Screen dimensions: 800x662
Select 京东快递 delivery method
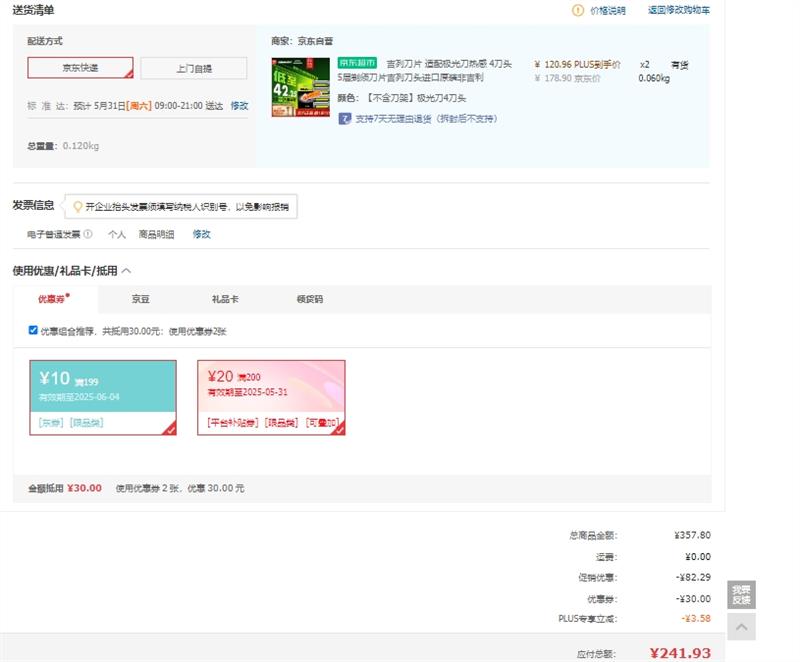80,68
